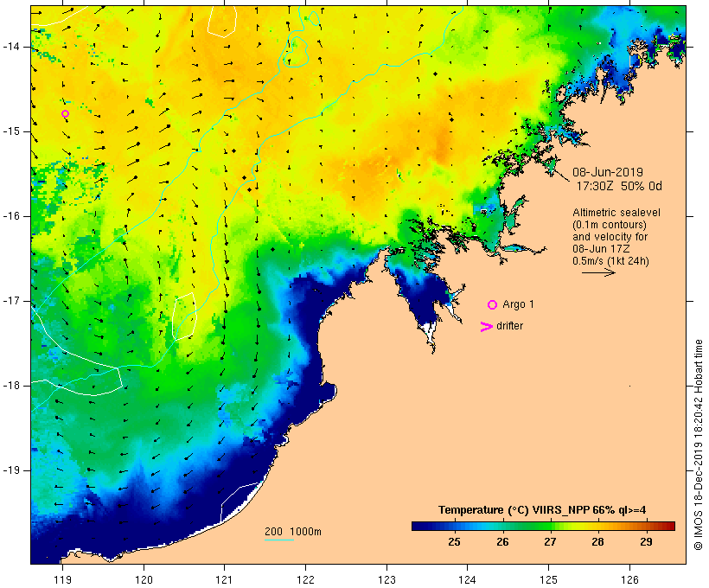This screenshot has height=588, width=709.
Task: Click the latitude axis label -19
Action: click(10, 470)
